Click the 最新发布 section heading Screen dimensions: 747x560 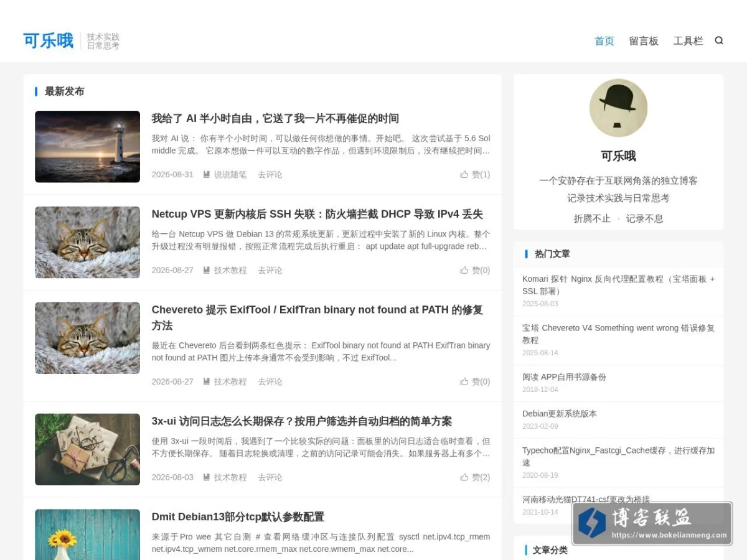point(64,91)
